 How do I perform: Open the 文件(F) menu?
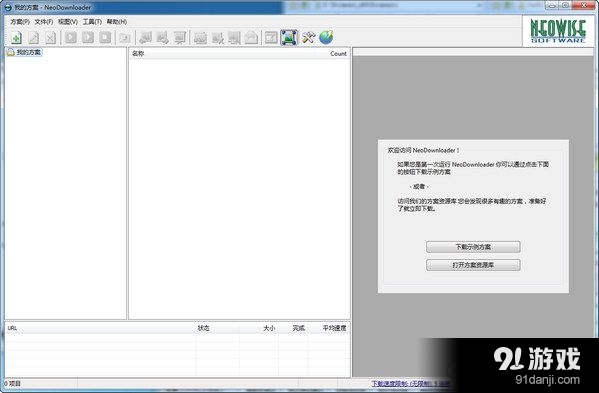tap(44, 22)
